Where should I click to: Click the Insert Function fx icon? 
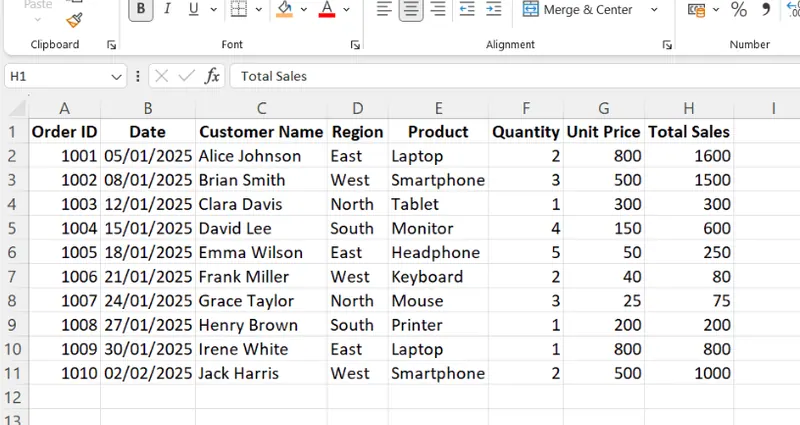[x=212, y=76]
